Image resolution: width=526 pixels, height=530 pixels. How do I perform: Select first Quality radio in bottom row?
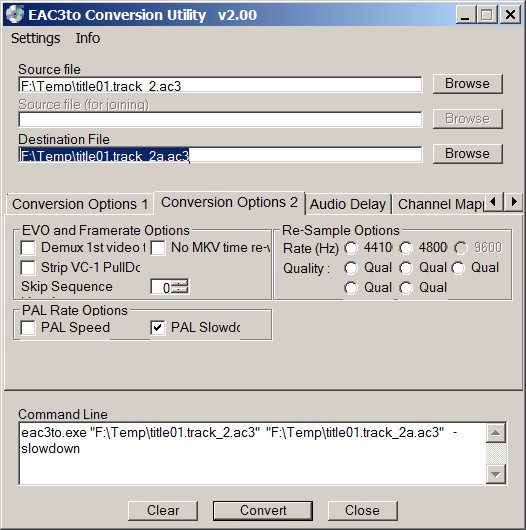[351, 288]
